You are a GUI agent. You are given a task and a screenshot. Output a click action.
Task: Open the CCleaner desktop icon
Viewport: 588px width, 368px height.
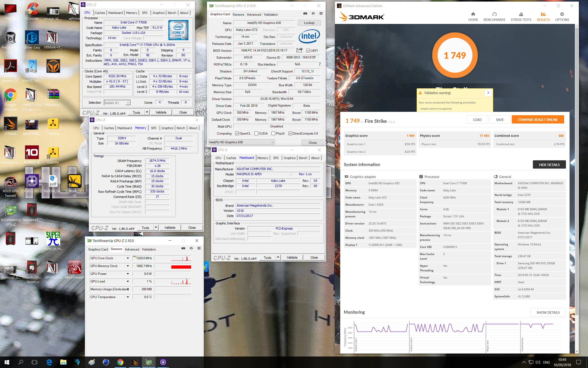tap(32, 11)
